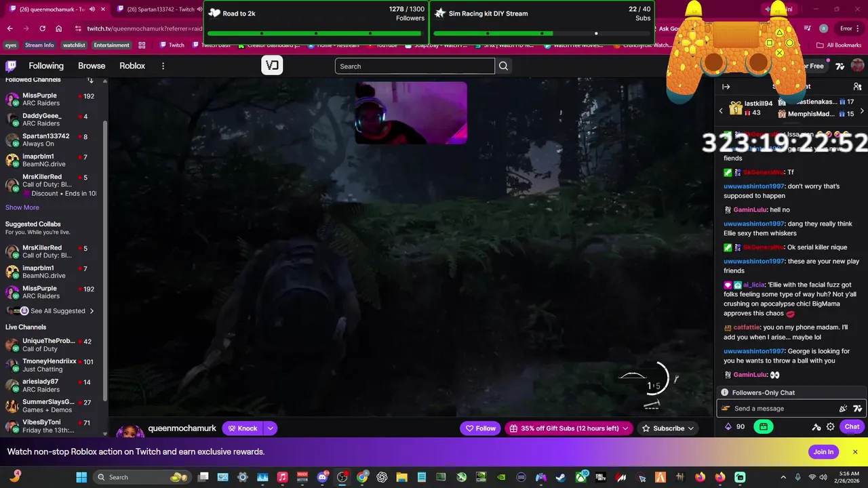Click the browser home button
Image resolution: width=868 pixels, height=488 pixels.
[x=59, y=28]
